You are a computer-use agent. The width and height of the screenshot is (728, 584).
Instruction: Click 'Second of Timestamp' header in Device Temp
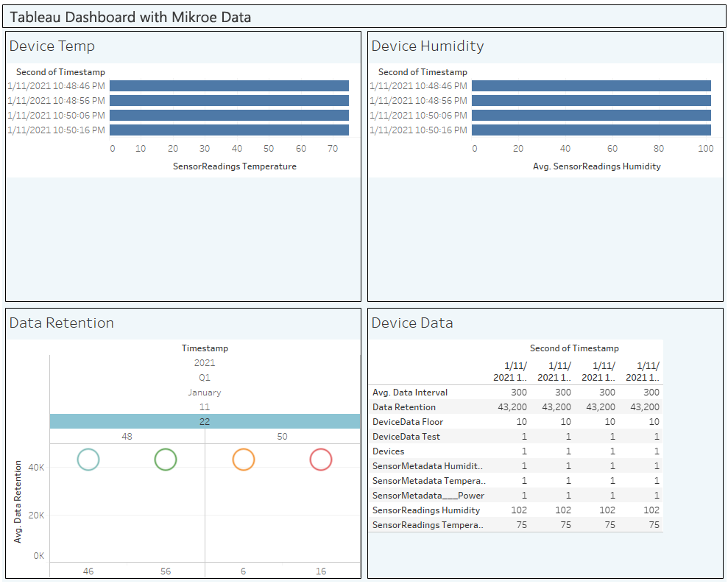(x=61, y=72)
